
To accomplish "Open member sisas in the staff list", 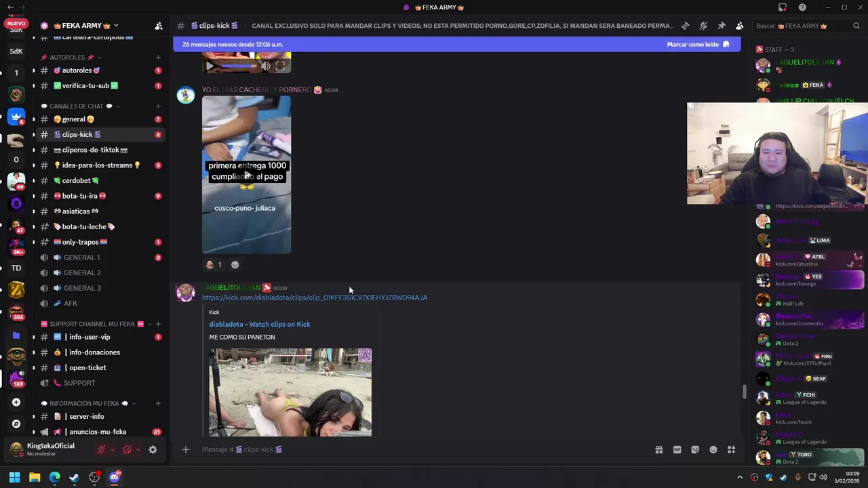I will pyautogui.click(x=807, y=85).
